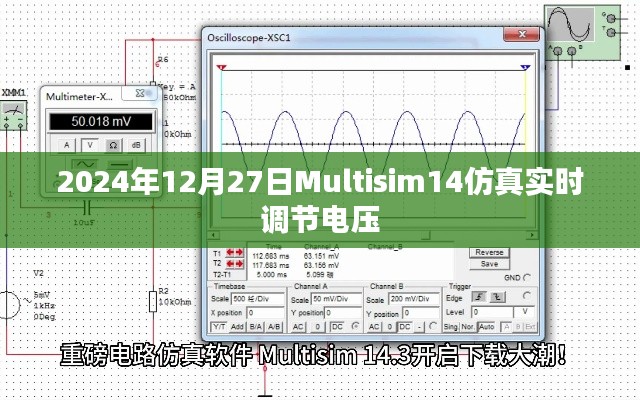Click Channel B invert minus button
The width and height of the screenshot is (640, 400).
(x=419, y=327)
